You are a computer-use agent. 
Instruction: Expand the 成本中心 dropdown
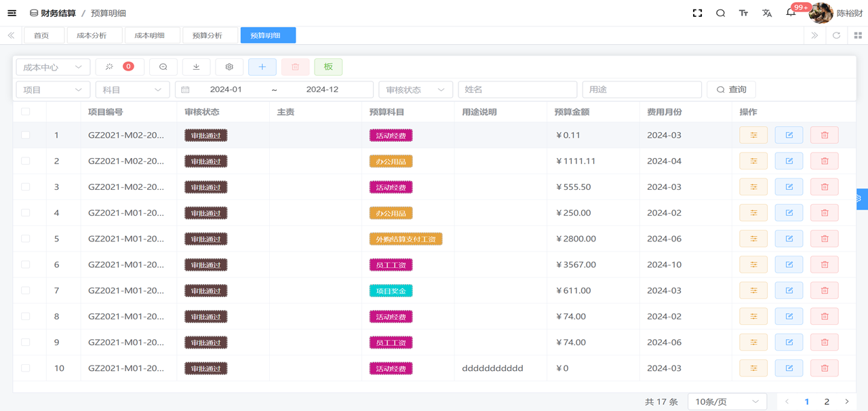tap(52, 67)
